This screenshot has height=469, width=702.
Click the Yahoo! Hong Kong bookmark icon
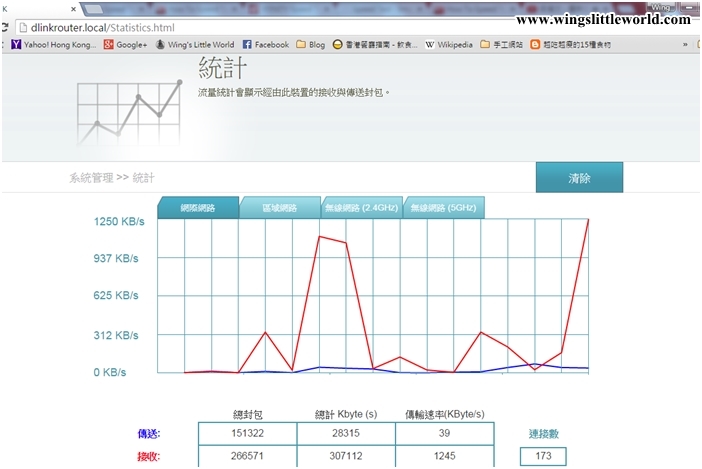(x=16, y=45)
